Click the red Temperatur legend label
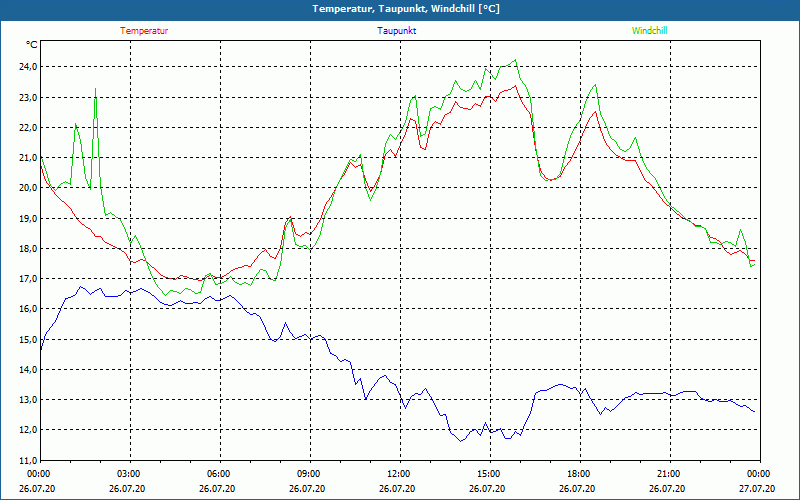This screenshot has height=500, width=800. pos(144,31)
